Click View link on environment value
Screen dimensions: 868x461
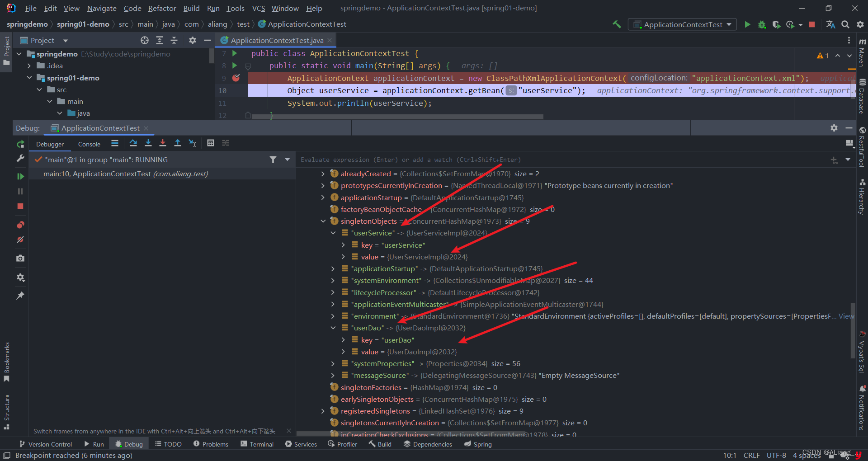click(x=846, y=316)
